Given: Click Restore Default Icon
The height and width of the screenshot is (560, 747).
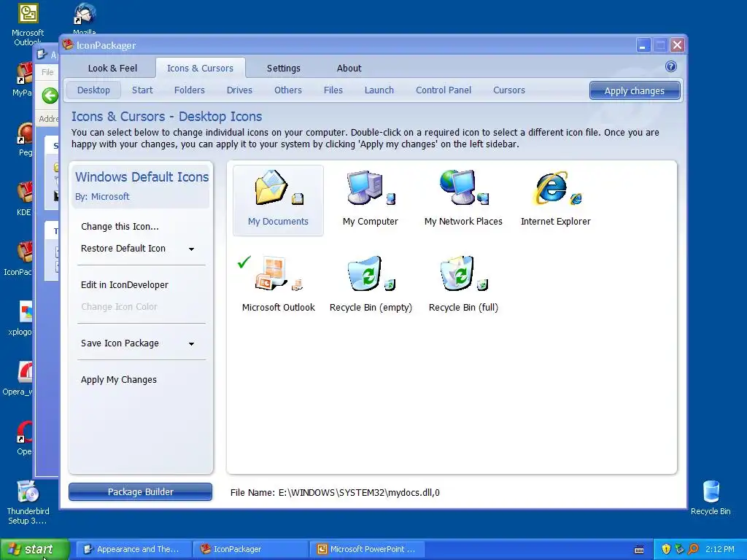Looking at the screenshot, I should pyautogui.click(x=123, y=249).
